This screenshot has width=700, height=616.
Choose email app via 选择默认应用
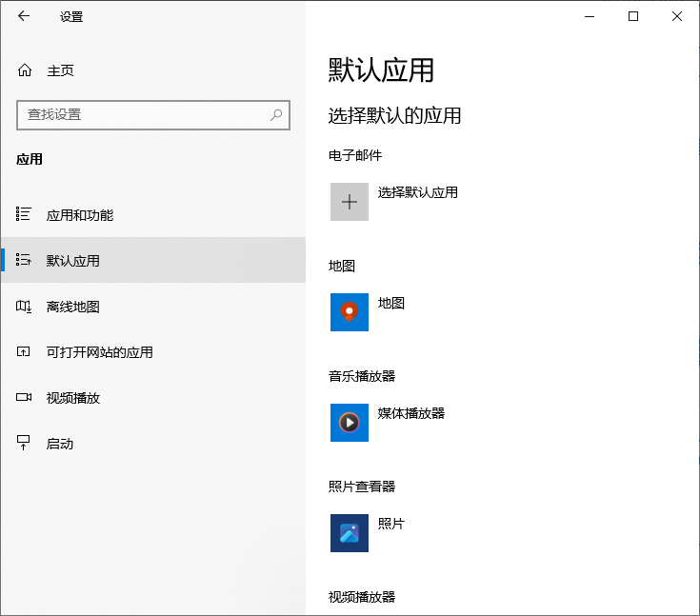click(x=418, y=192)
